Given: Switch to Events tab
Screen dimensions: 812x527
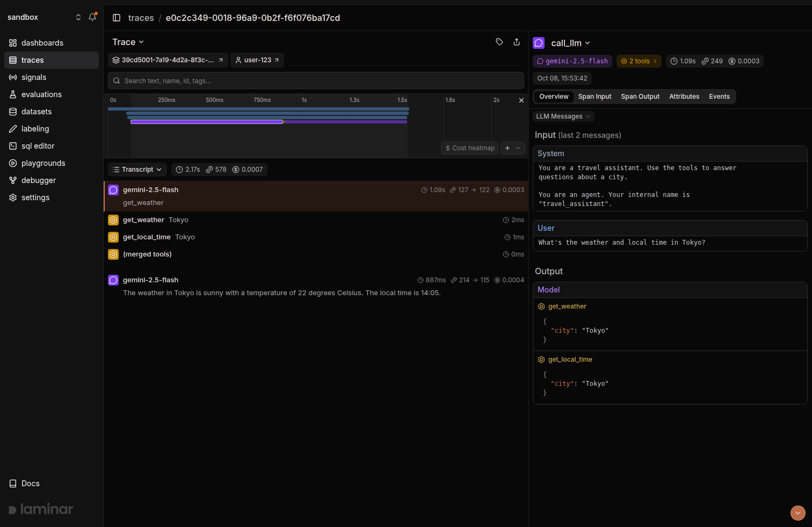Looking at the screenshot, I should pyautogui.click(x=719, y=97).
